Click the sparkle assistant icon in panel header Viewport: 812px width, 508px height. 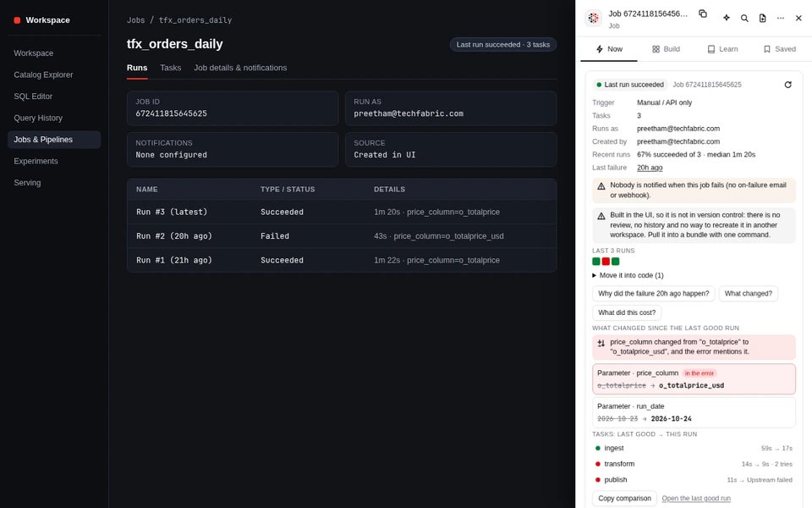(727, 18)
